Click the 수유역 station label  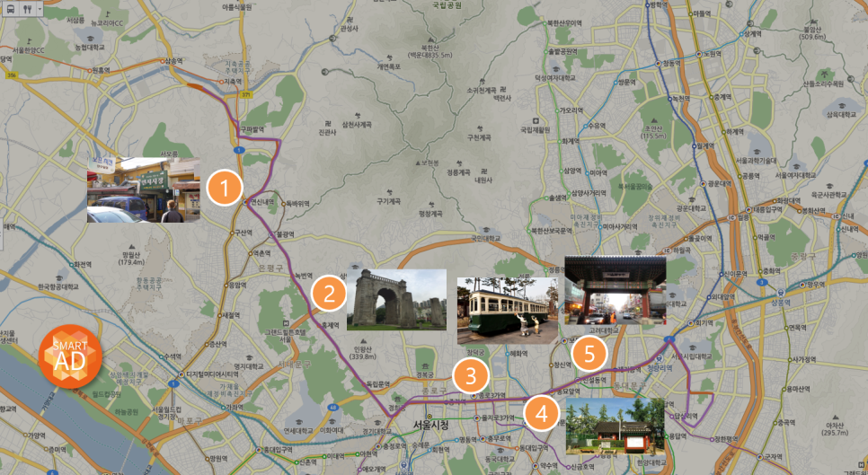(x=597, y=126)
